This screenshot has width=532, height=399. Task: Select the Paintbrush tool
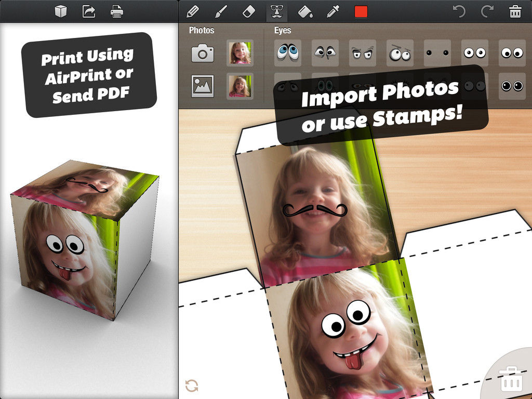pos(221,11)
